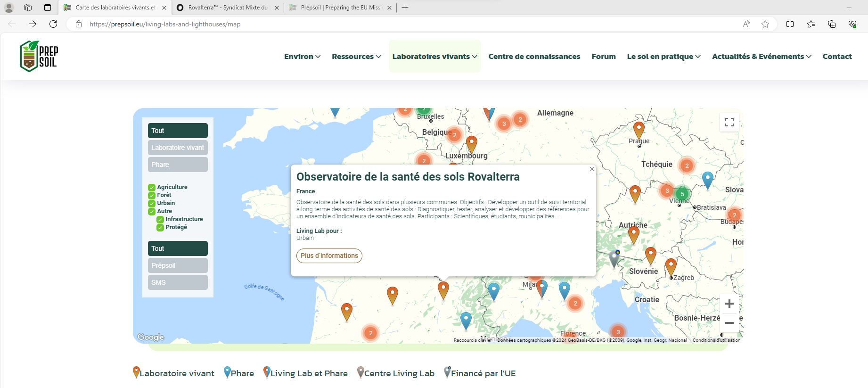Click the PrepSoil logo

coord(39,56)
